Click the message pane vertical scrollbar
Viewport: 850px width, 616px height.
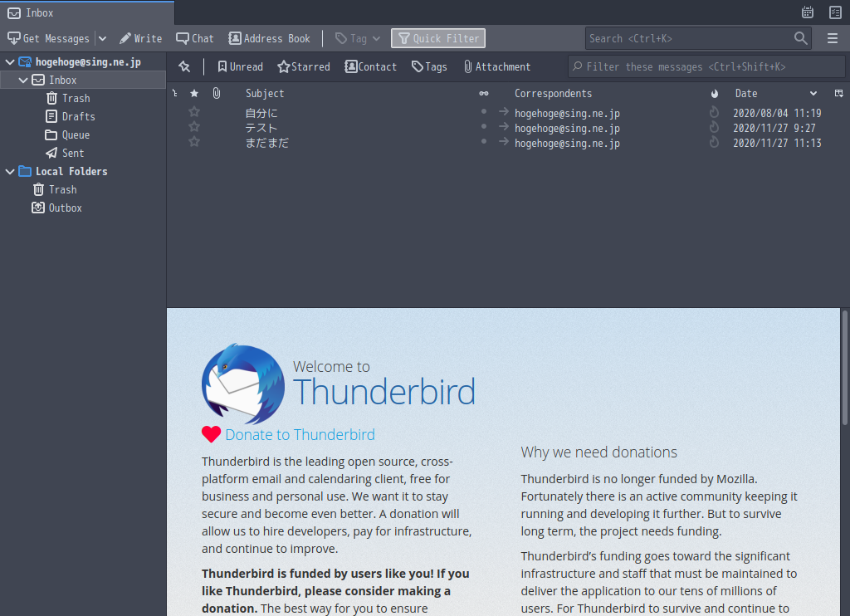click(844, 369)
